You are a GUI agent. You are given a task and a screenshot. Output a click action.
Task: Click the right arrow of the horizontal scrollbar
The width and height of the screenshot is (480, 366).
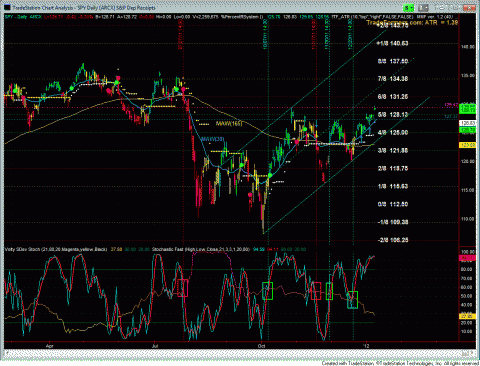click(473, 352)
